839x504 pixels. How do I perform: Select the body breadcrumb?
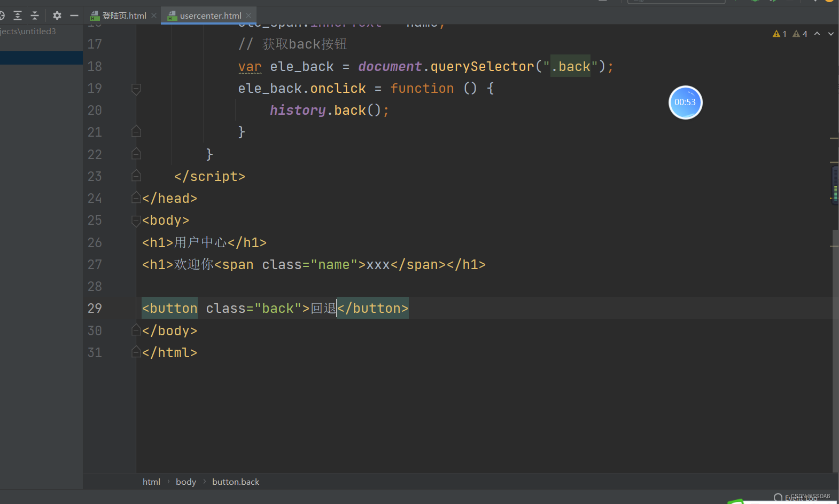coord(186,482)
